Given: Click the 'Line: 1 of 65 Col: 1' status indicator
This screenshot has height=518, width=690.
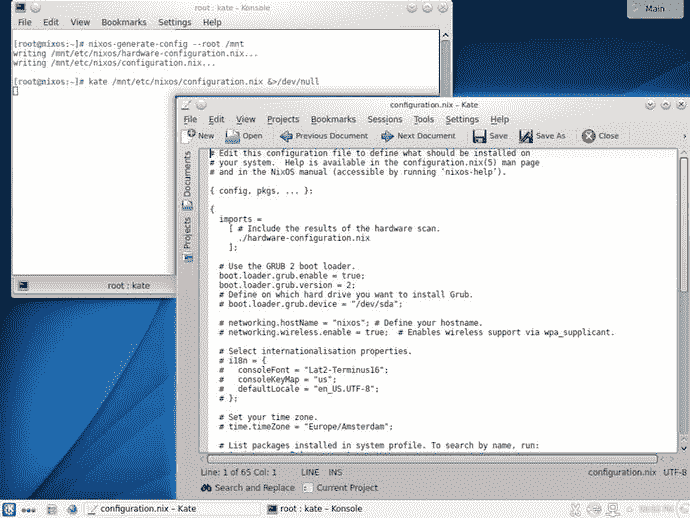Looking at the screenshot, I should point(239,472).
